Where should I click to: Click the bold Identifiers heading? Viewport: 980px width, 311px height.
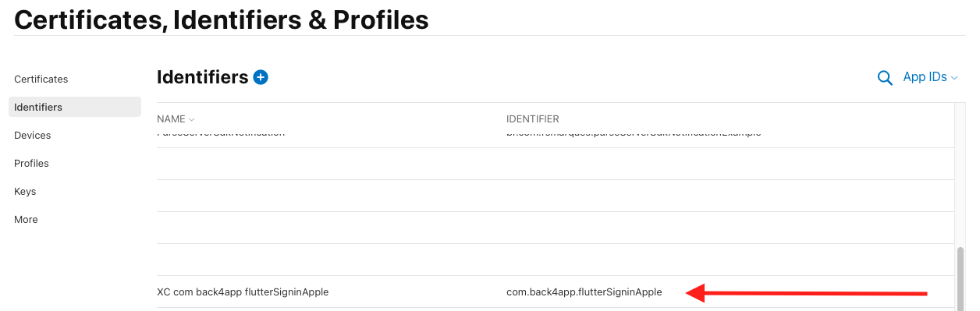[x=203, y=77]
